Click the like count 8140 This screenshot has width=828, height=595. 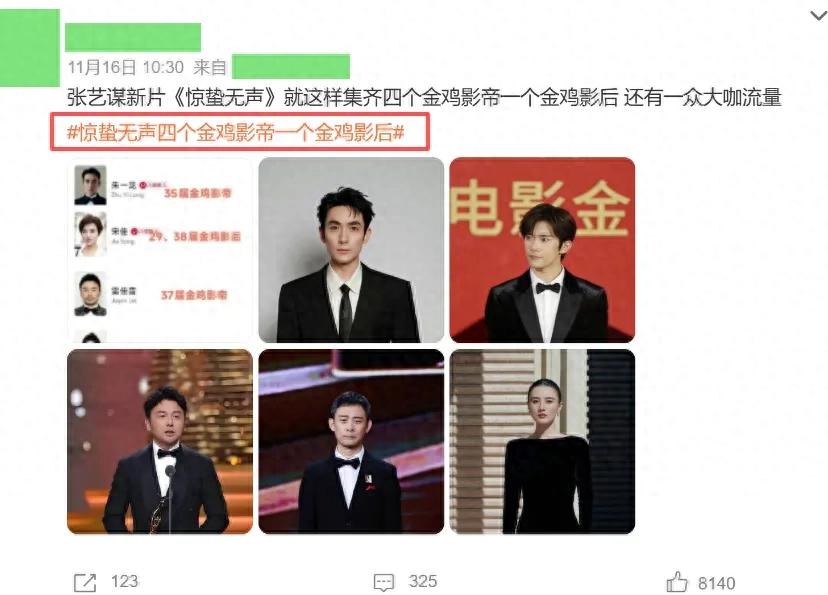pos(717,583)
